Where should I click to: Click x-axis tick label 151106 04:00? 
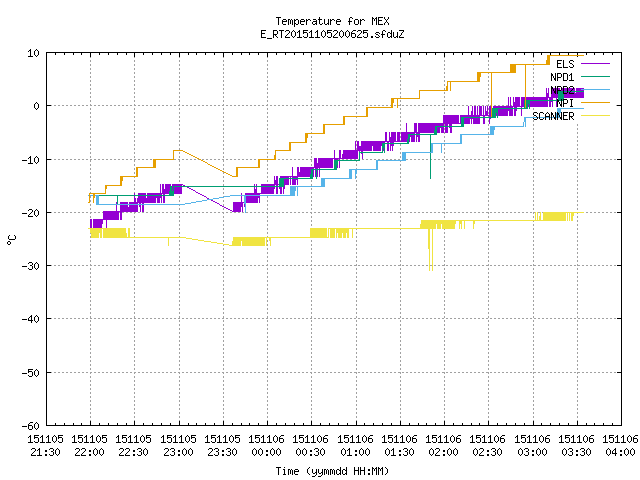tap(620, 446)
